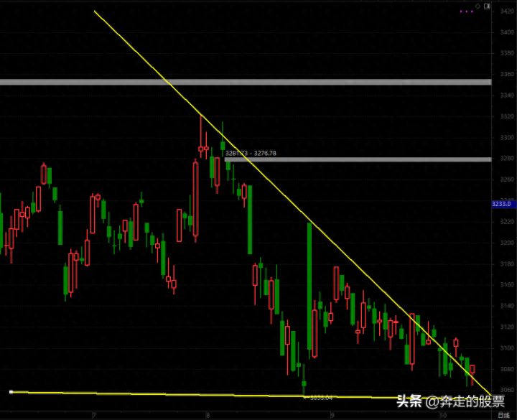Click the square panel-toggle icon at top-right
Image resolution: width=517 pixels, height=420 pixels.
487,6
